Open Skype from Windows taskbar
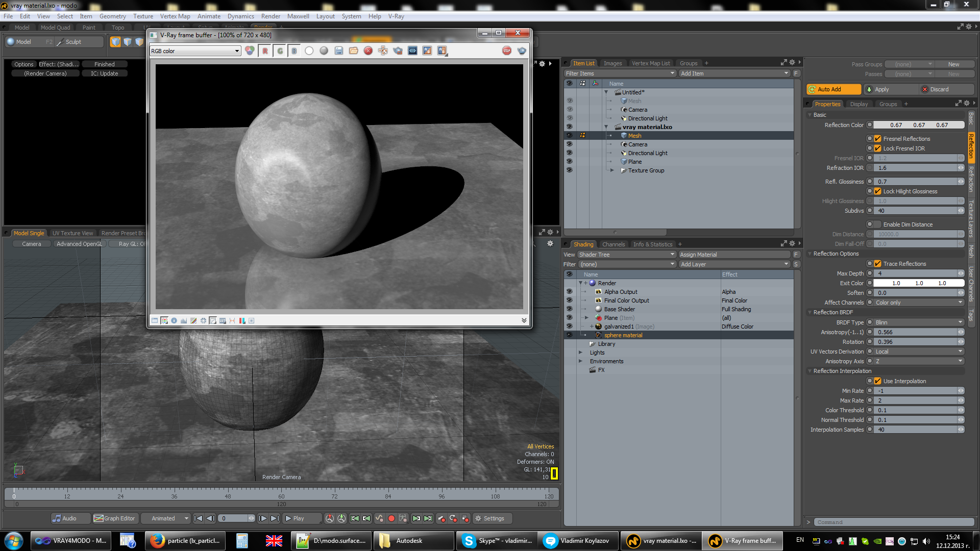The width and height of the screenshot is (980, 551). point(497,541)
